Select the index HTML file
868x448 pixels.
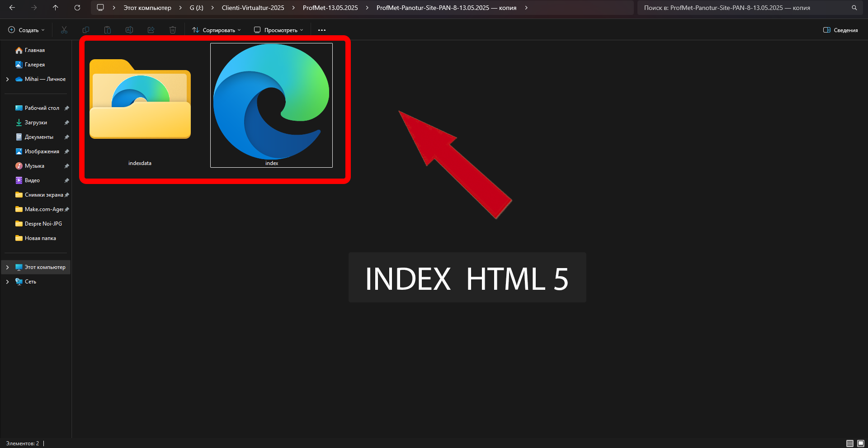[271, 105]
